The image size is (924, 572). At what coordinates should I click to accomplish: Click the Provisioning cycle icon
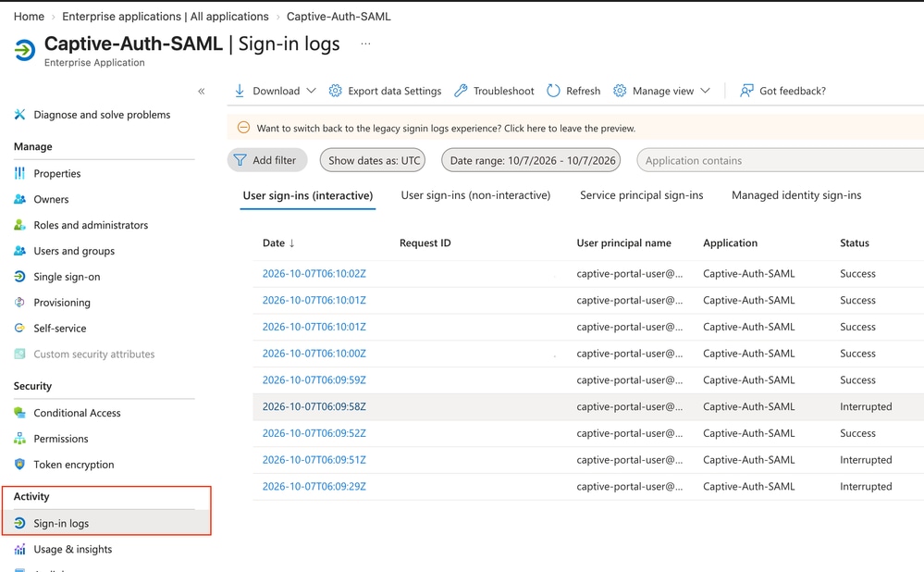[x=19, y=302]
